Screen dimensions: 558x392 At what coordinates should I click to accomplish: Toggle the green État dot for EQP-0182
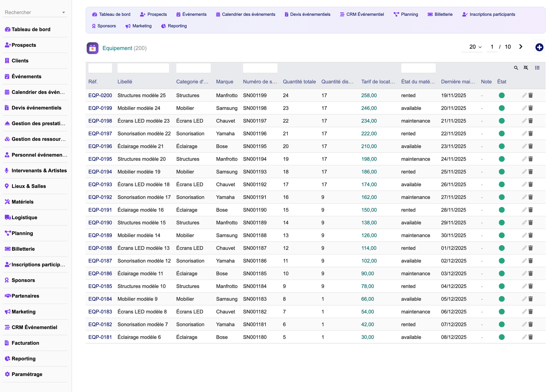502,324
